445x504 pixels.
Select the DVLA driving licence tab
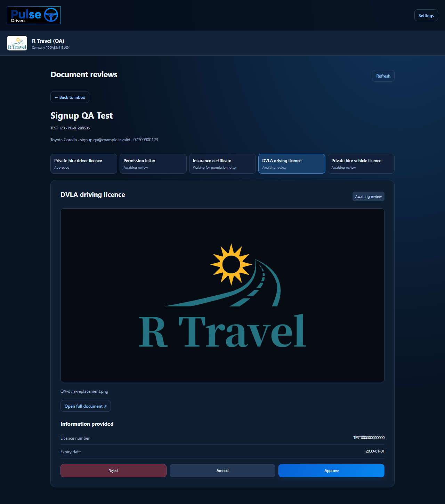tap(292, 163)
